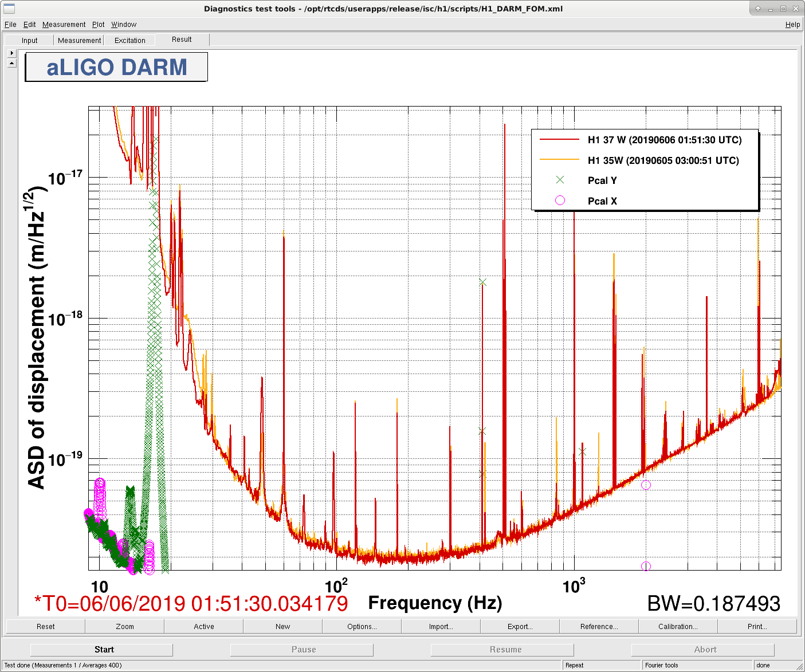
Task: Click the right-arrow panel expander icon
Action: tap(11, 53)
